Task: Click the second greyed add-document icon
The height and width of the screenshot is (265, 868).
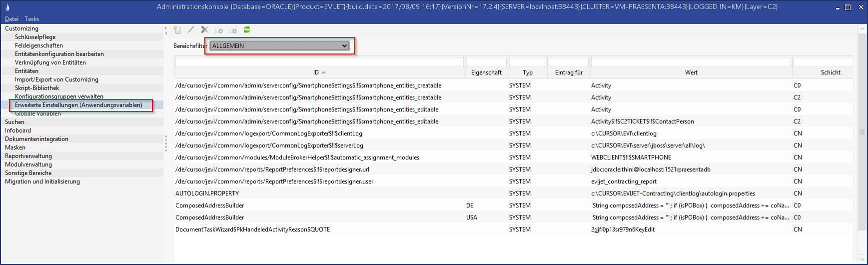Action: (x=233, y=30)
